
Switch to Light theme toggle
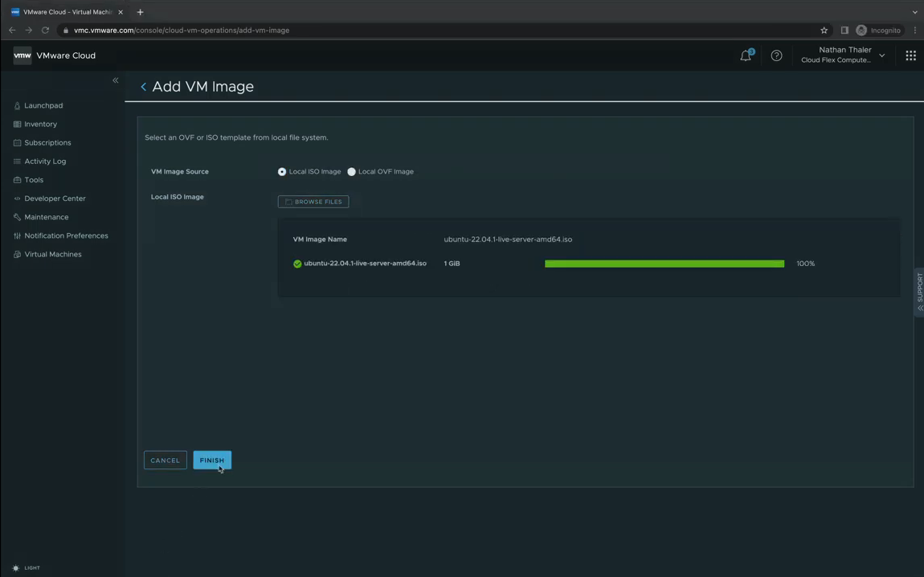(x=27, y=567)
